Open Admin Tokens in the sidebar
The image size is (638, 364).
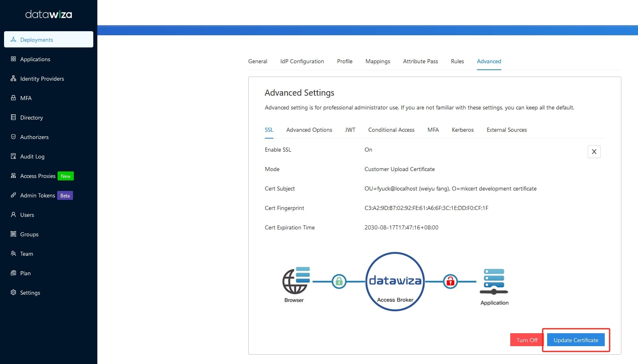point(49,195)
